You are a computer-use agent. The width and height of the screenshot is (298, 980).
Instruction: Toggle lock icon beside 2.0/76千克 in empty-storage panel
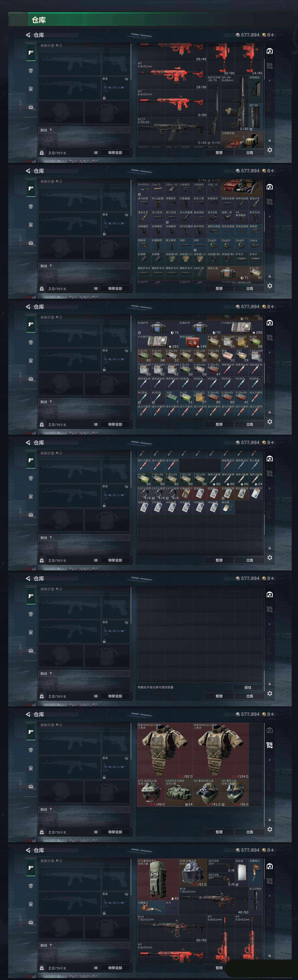point(41,696)
